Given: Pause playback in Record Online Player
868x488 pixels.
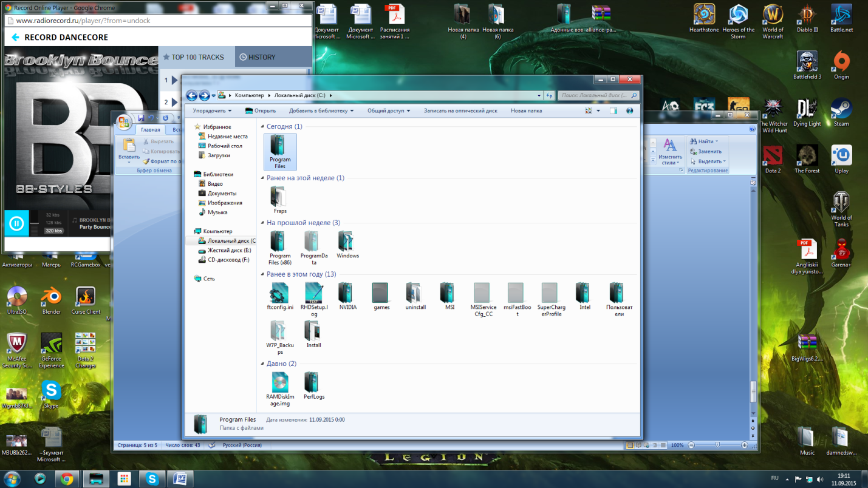Looking at the screenshot, I should pos(16,223).
